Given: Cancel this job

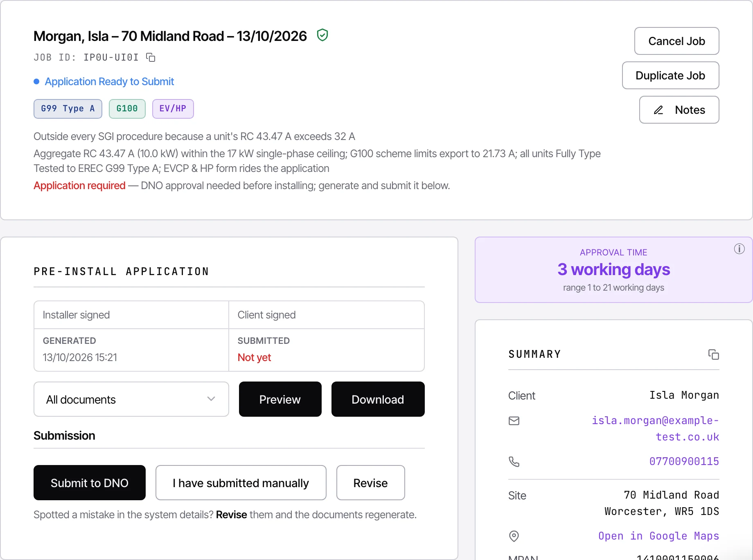Looking at the screenshot, I should coord(676,41).
